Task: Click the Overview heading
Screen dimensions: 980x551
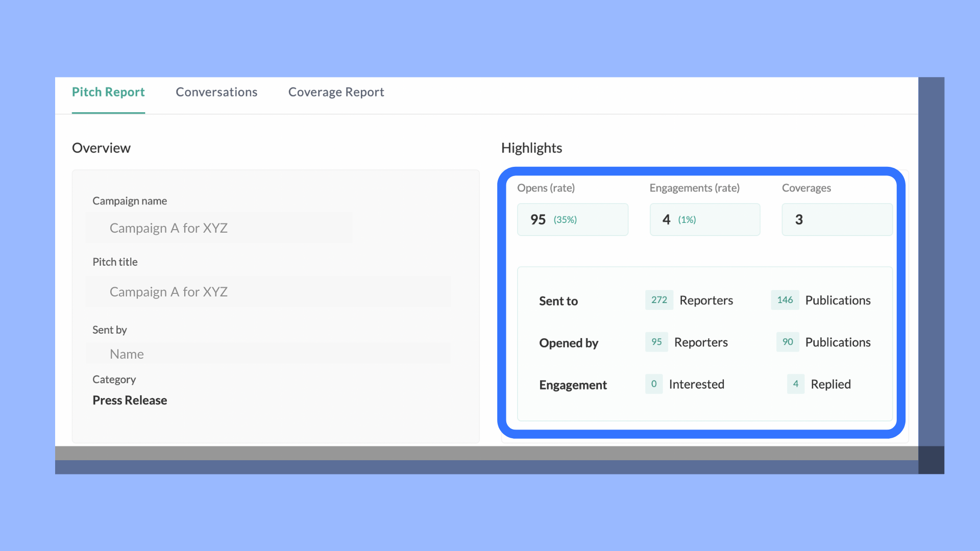Action: coord(101,148)
